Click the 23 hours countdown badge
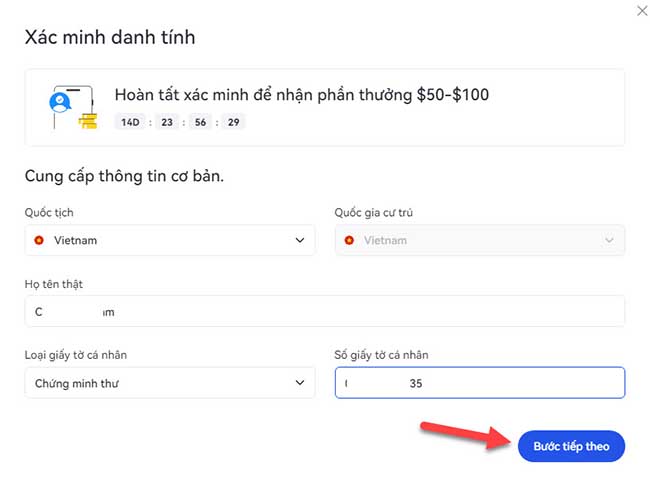This screenshot has height=490, width=650. (165, 122)
